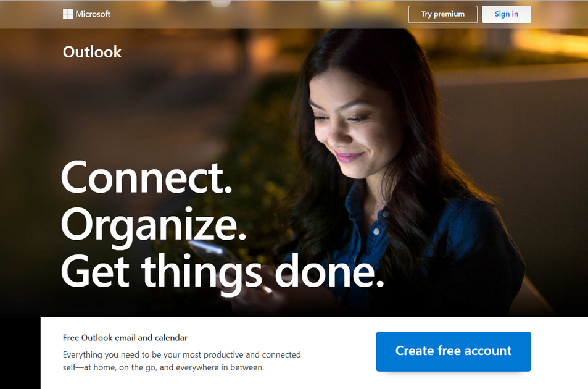
Task: Open the Microsoft wordmark link
Action: click(x=93, y=14)
